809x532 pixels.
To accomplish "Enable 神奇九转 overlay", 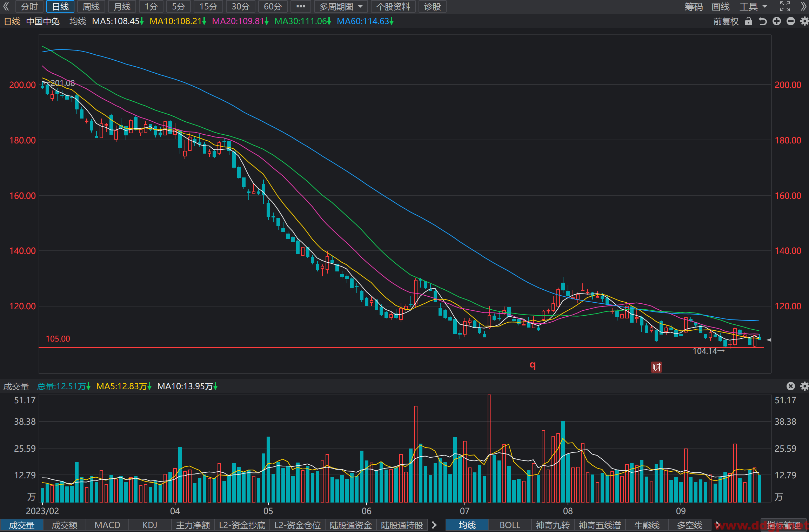I will (x=553, y=525).
